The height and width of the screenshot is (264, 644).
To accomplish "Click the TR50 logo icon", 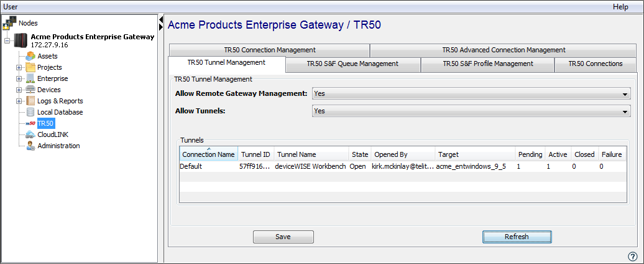I will click(30, 123).
